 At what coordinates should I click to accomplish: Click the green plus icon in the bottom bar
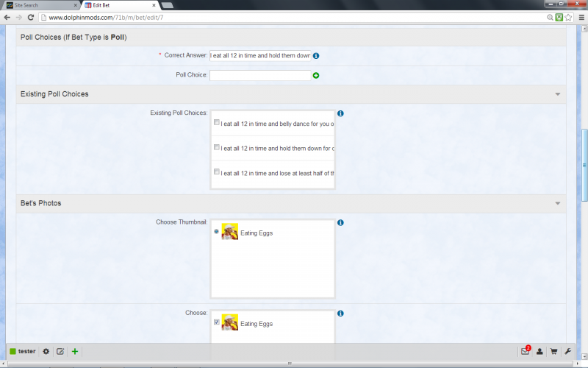coord(75,352)
